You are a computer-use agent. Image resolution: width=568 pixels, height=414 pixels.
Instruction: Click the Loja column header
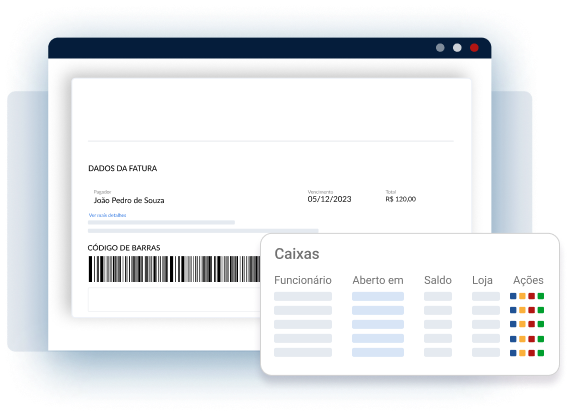click(482, 280)
